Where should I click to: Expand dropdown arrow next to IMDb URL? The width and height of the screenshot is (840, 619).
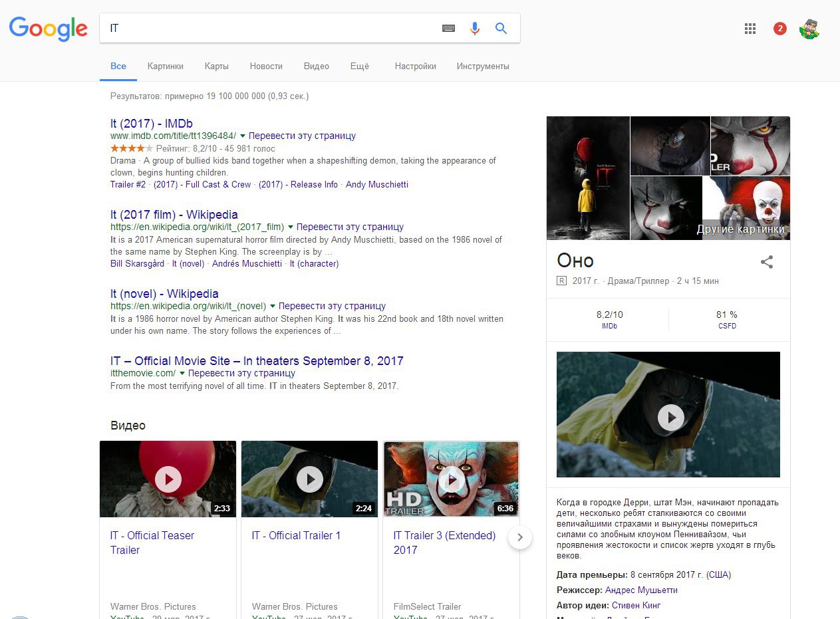(x=242, y=136)
